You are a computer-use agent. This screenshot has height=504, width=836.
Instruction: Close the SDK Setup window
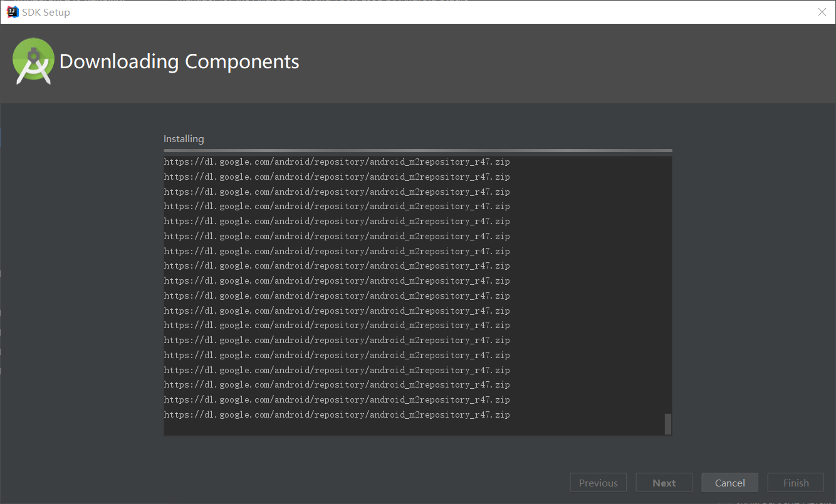822,12
